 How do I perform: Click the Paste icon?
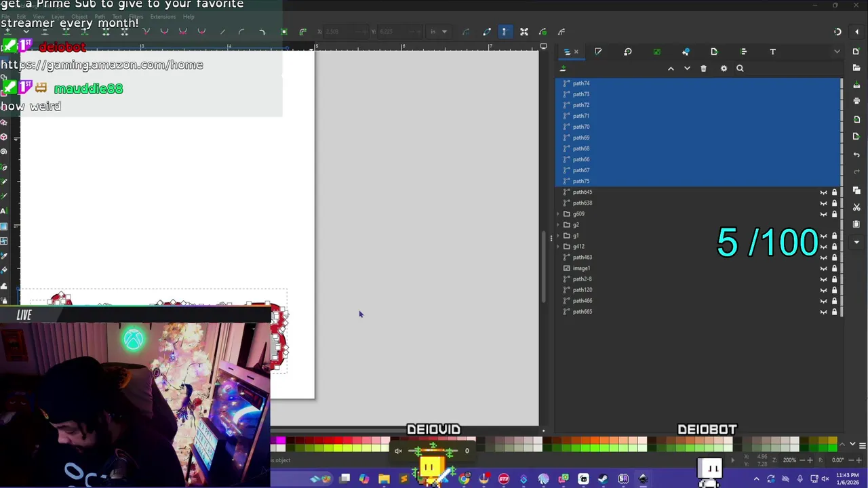pos(856,224)
